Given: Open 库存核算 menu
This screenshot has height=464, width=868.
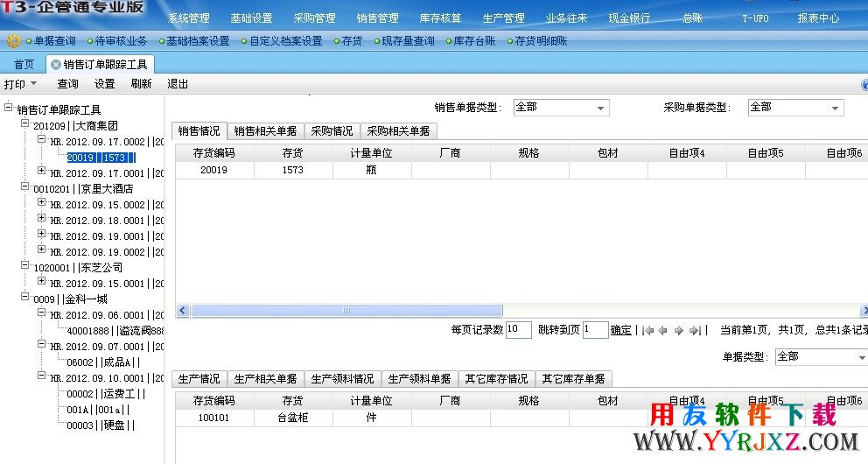Looking at the screenshot, I should [x=441, y=18].
